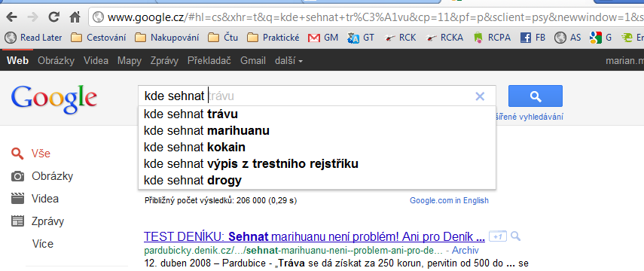Screen dimensions: 644x271
Task: Click the pardubicky.denik.cz green URL
Action: click(293, 251)
